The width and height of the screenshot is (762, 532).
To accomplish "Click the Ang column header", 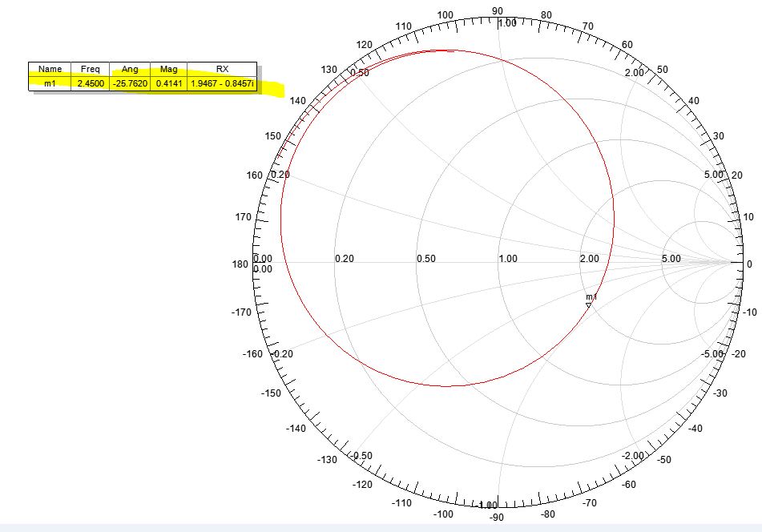I will point(130,69).
